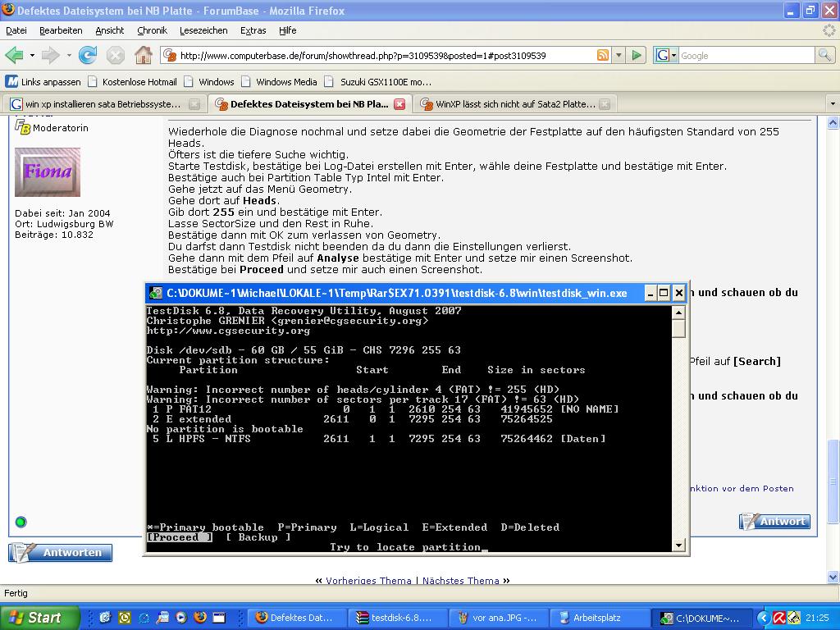Switch to vor ana.JPG taskbar button
The width and height of the screenshot is (840, 630).
498,619
